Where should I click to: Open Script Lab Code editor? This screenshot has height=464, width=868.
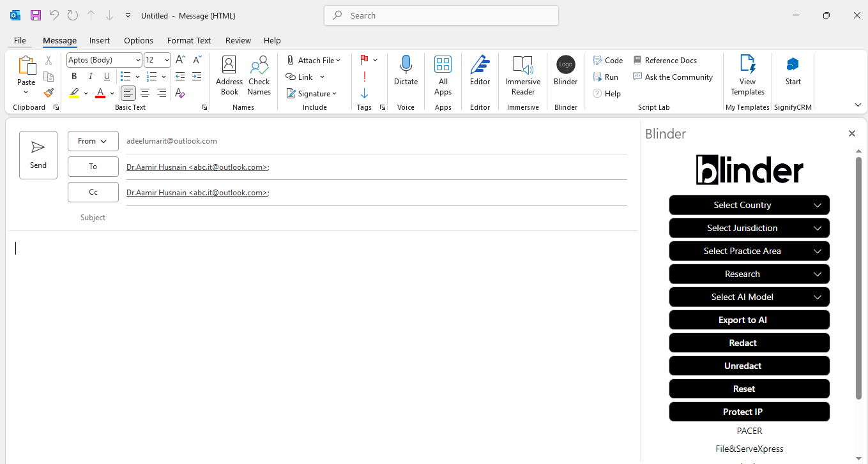tap(607, 60)
